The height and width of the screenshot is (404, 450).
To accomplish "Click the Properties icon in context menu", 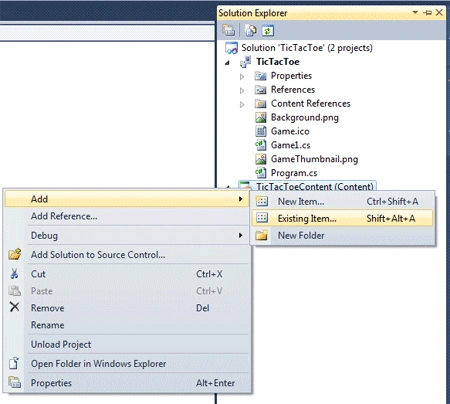I will (15, 382).
